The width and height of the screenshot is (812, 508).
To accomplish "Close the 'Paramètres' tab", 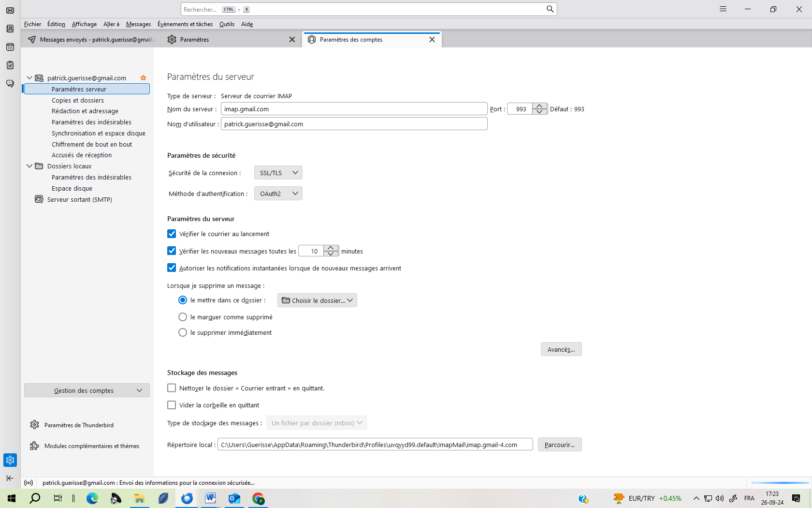I will coord(292,40).
